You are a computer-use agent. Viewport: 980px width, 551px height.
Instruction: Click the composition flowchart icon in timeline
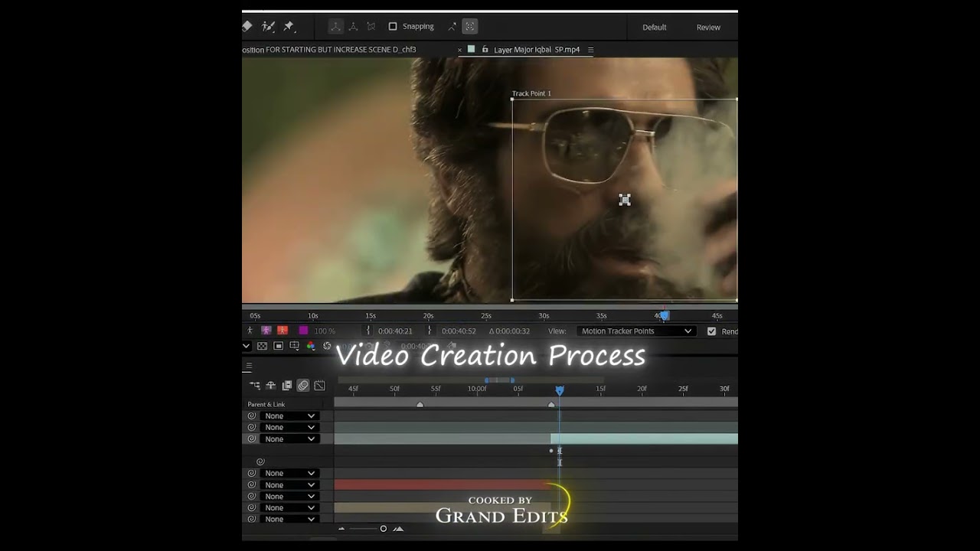click(x=255, y=386)
